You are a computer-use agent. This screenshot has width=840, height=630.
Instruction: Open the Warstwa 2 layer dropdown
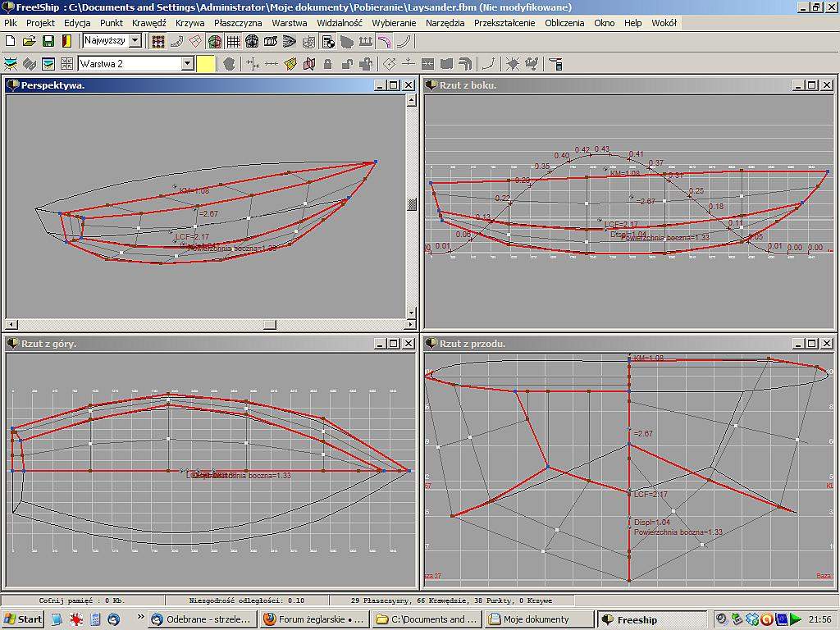[x=188, y=64]
